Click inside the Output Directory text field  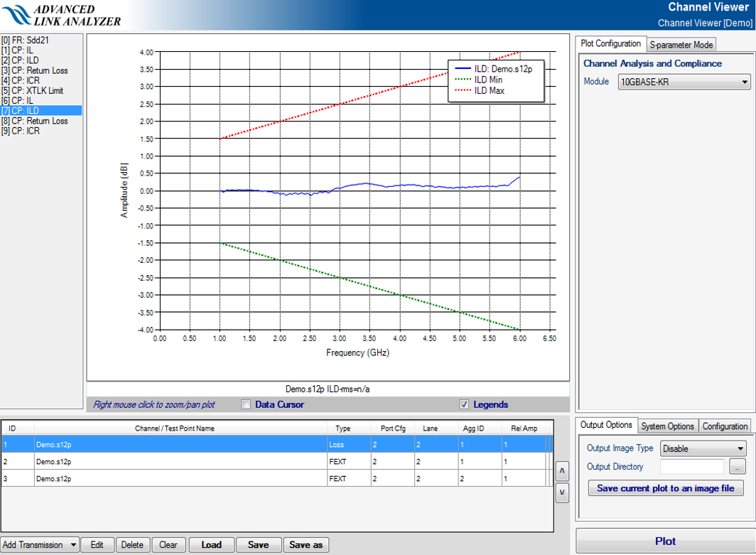click(x=691, y=467)
